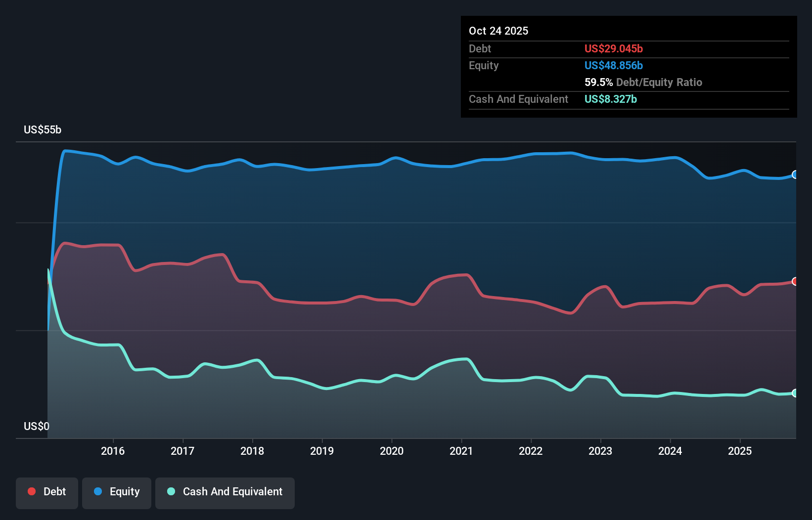Click the blue Equity legend dot
This screenshot has width=812, height=520.
98,491
